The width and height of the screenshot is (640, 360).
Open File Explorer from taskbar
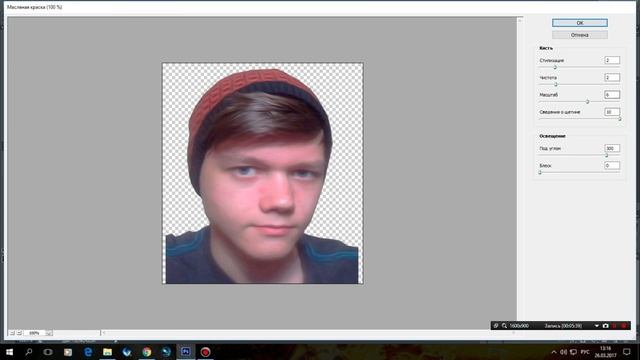pos(107,352)
